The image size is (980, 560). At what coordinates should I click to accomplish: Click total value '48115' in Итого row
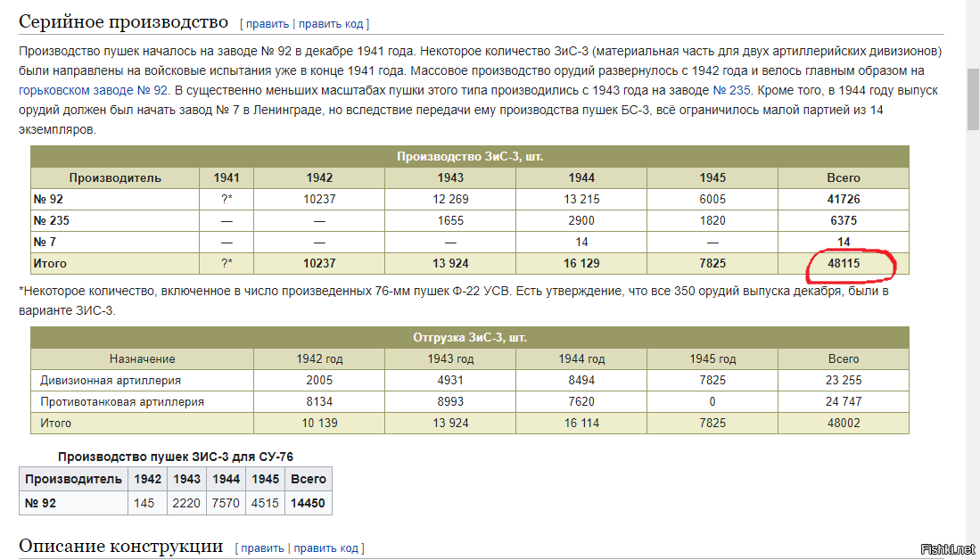point(844,264)
